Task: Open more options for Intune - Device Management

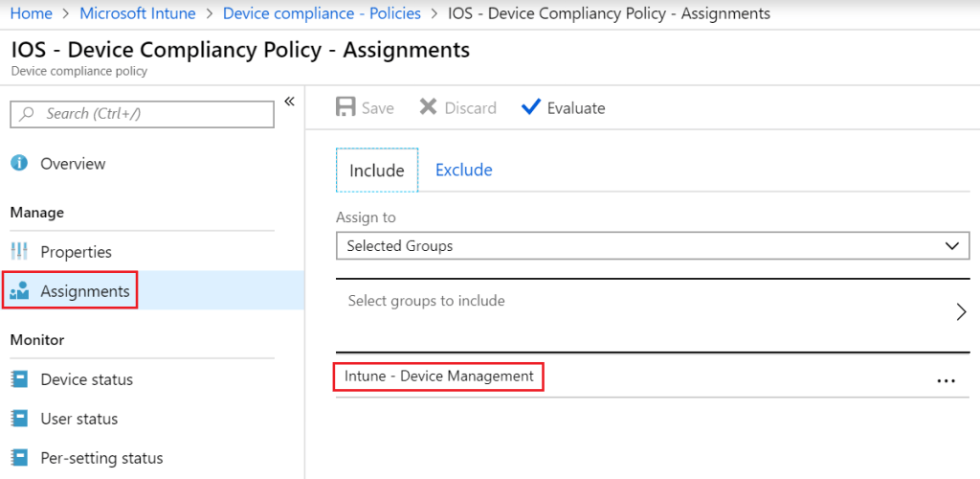Action: (946, 380)
